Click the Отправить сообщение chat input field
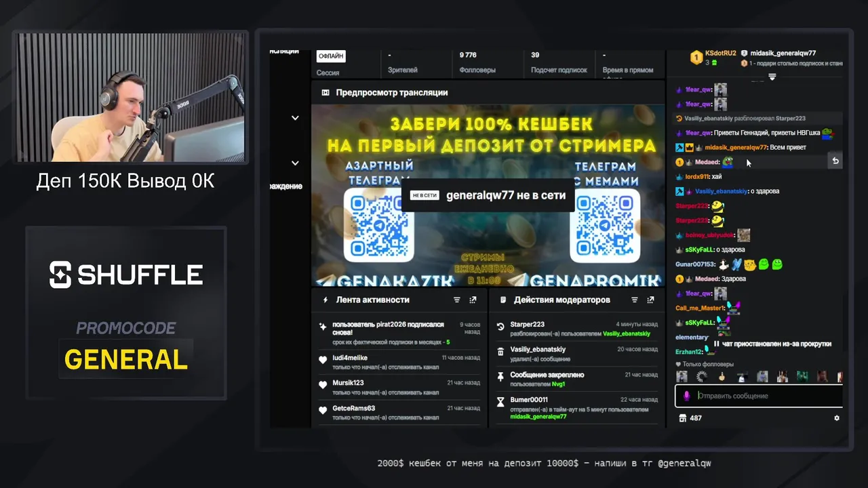 [x=759, y=395]
